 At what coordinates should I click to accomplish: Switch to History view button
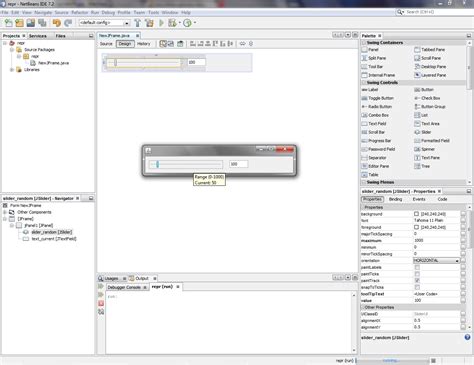(144, 44)
